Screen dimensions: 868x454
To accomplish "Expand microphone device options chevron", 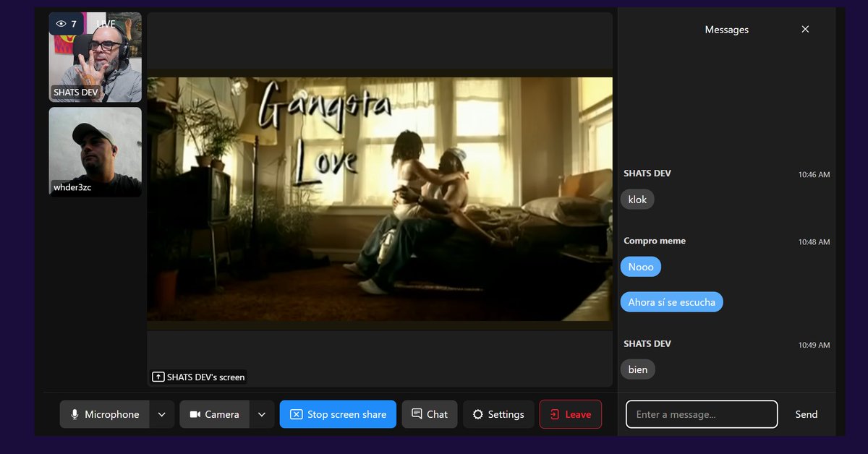I will pos(162,414).
